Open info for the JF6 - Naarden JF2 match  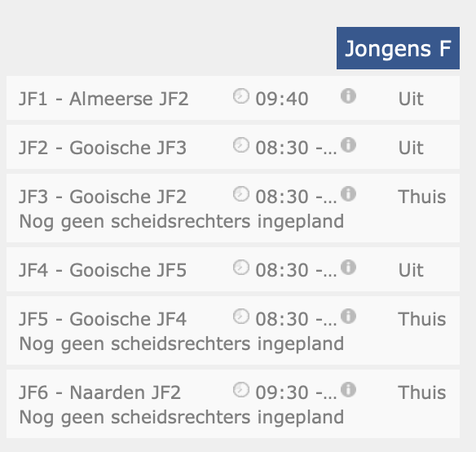coord(348,390)
